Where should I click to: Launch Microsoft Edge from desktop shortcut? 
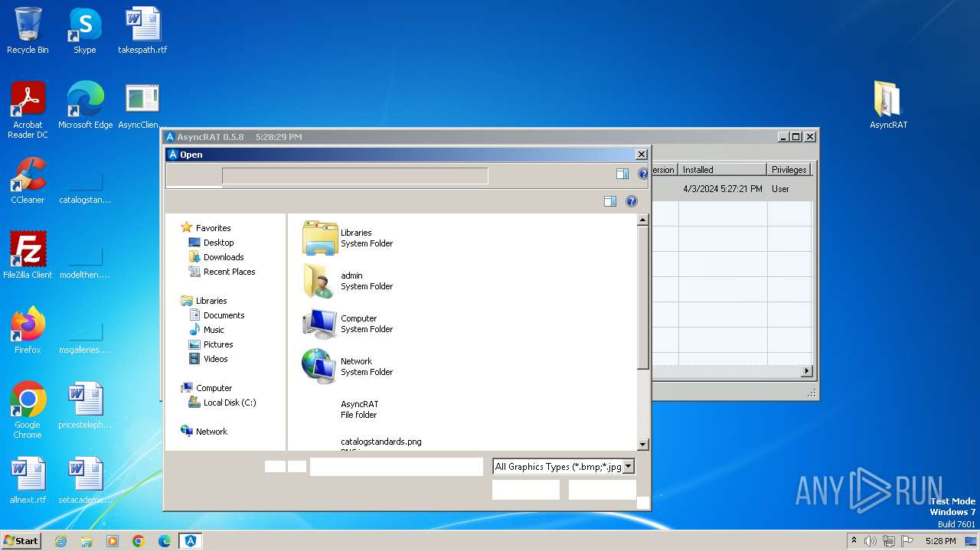point(85,106)
